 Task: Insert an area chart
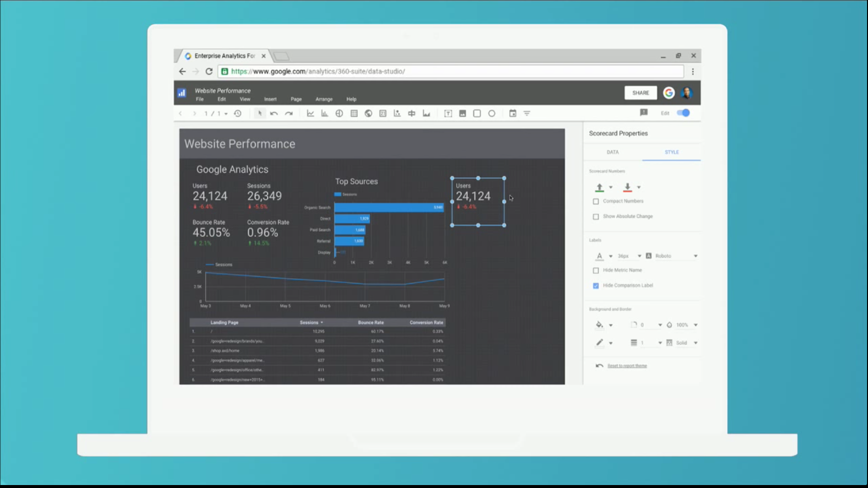click(x=427, y=113)
